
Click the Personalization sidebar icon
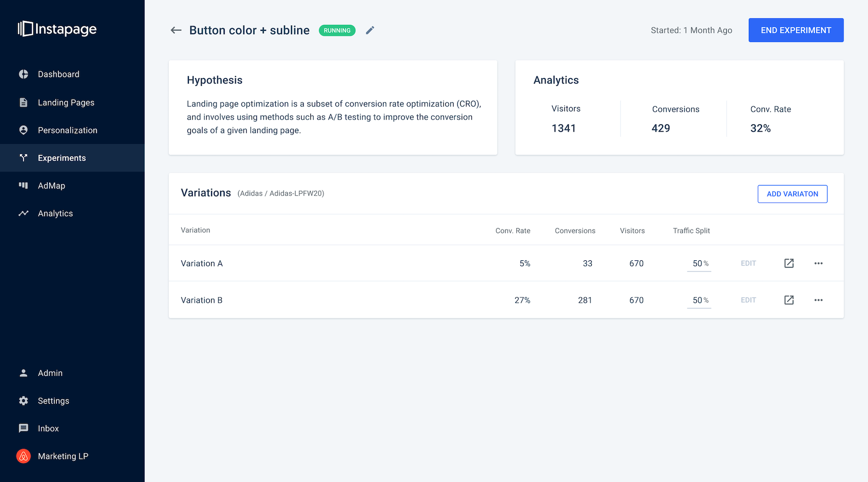tap(24, 130)
